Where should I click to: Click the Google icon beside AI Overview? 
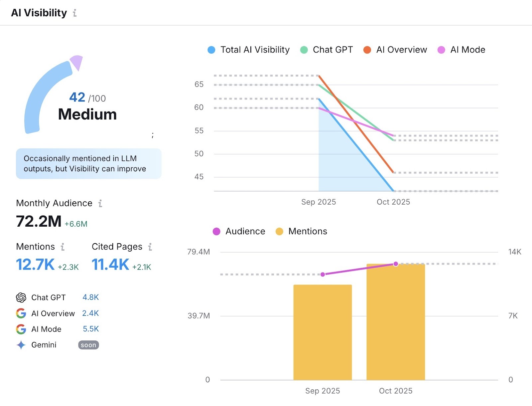click(x=21, y=313)
